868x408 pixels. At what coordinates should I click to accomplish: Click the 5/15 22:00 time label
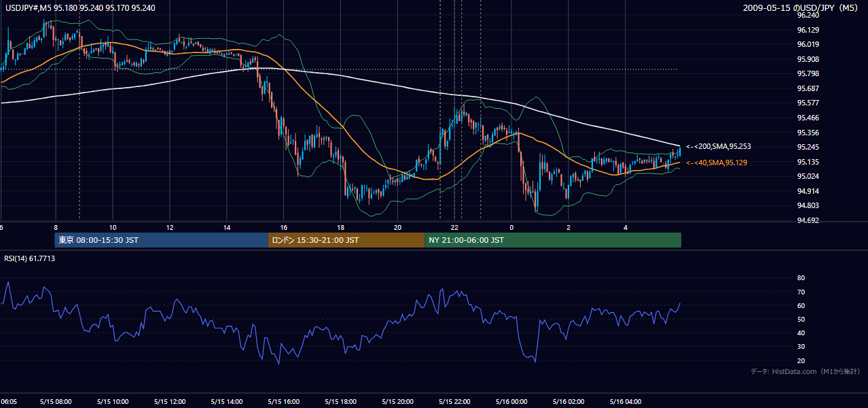455,402
